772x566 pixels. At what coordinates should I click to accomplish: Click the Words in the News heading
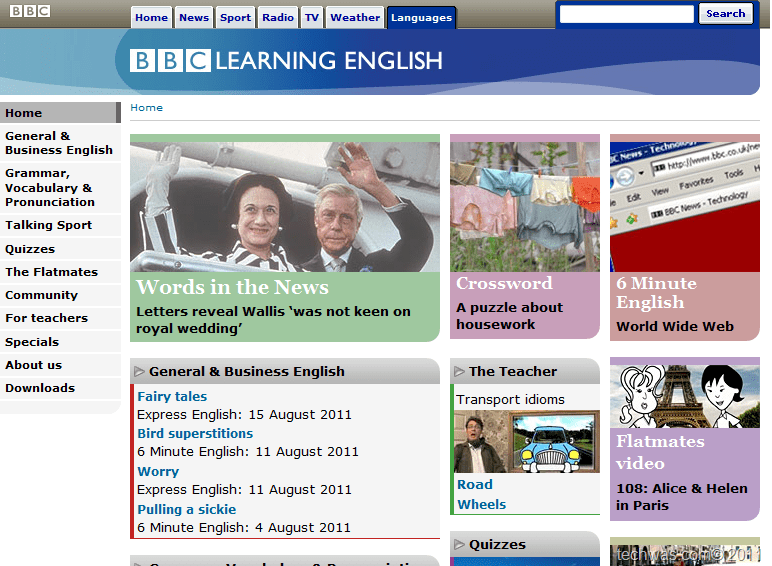232,287
